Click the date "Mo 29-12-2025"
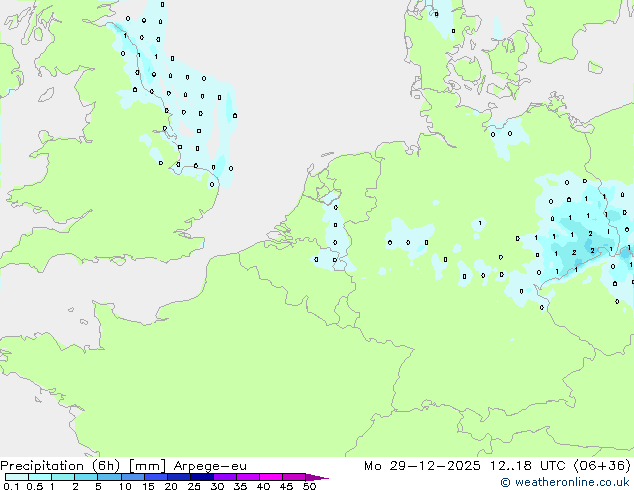Viewport: 634px width, 490px height. pyautogui.click(x=423, y=466)
